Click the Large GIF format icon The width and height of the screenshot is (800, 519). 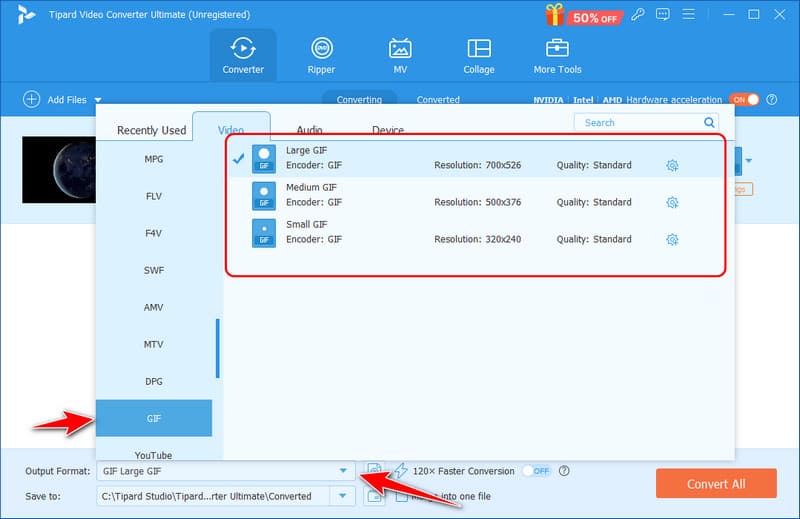tap(264, 159)
